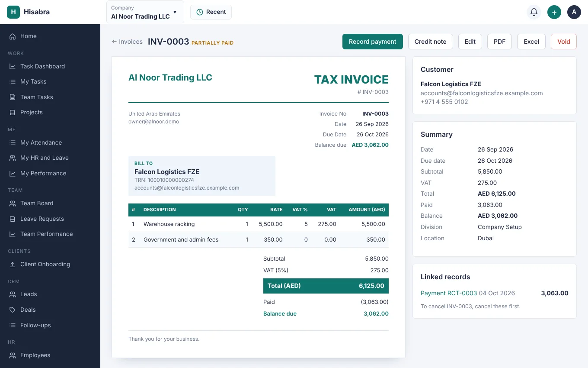Go back to Invoices list
The image size is (588, 368).
[127, 42]
